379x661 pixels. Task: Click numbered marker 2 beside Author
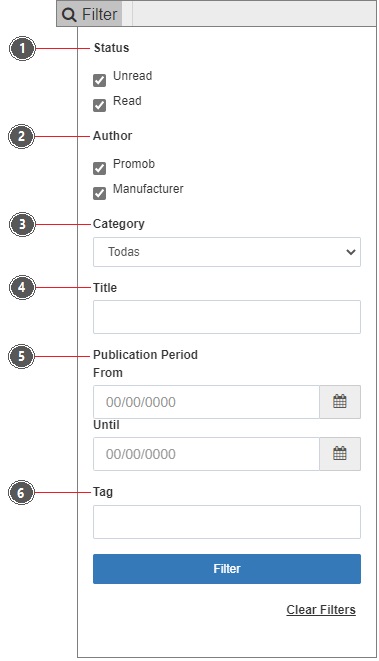click(22, 136)
